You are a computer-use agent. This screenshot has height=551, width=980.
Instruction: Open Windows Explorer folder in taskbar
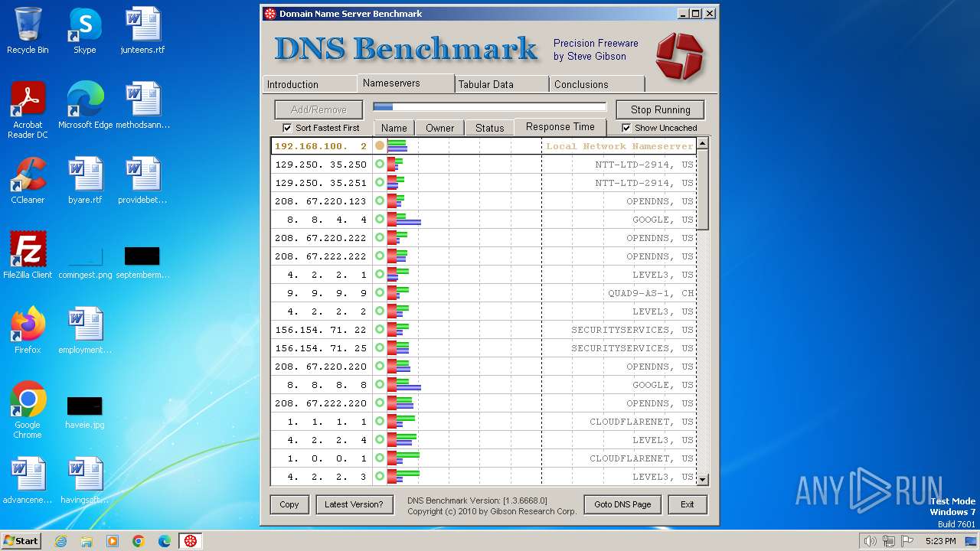[x=87, y=541]
